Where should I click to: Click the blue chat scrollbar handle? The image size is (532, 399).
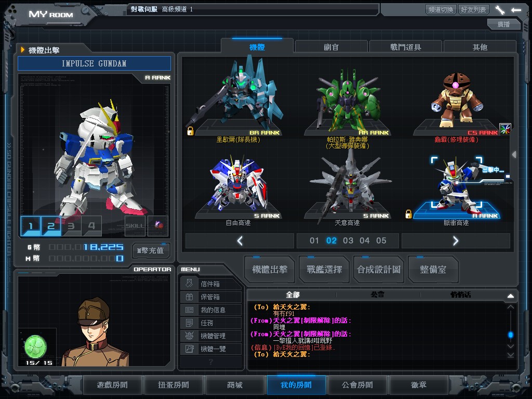(510, 335)
